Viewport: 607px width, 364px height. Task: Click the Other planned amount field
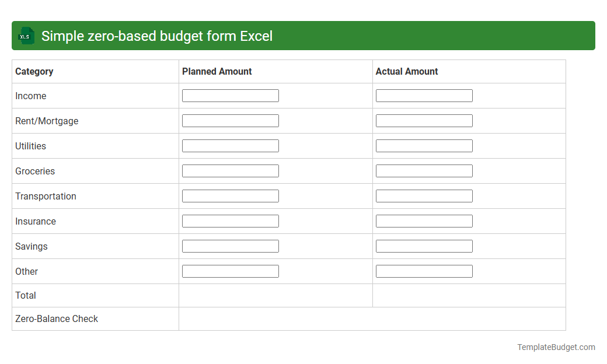[230, 271]
